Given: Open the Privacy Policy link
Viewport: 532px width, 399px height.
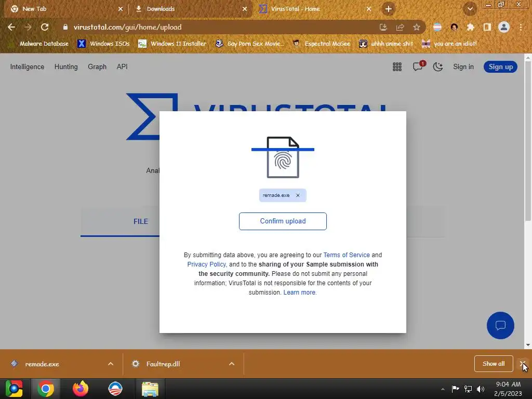Looking at the screenshot, I should [207, 264].
